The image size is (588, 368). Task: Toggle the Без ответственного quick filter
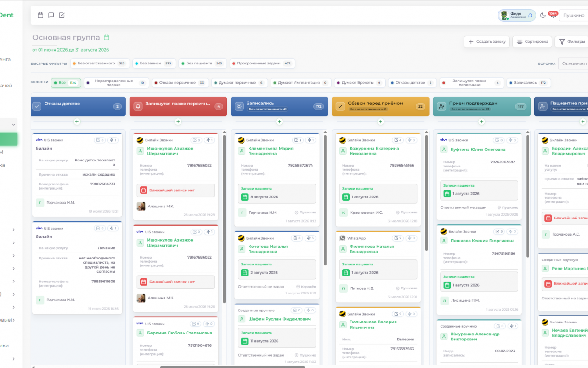(100, 63)
